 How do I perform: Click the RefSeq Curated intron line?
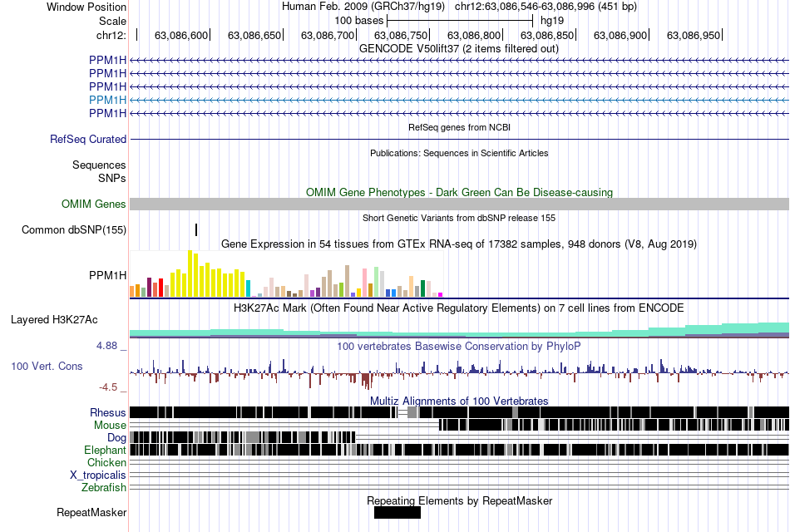[x=460, y=139]
